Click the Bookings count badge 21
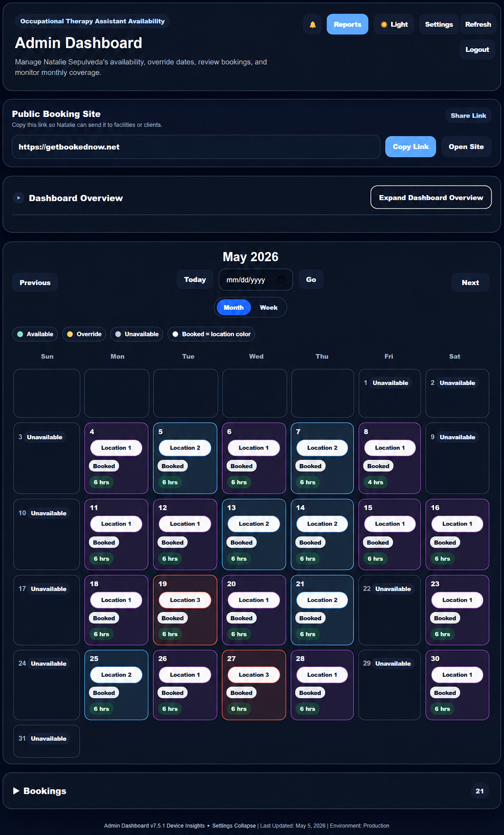This screenshot has width=504, height=835. click(x=480, y=791)
